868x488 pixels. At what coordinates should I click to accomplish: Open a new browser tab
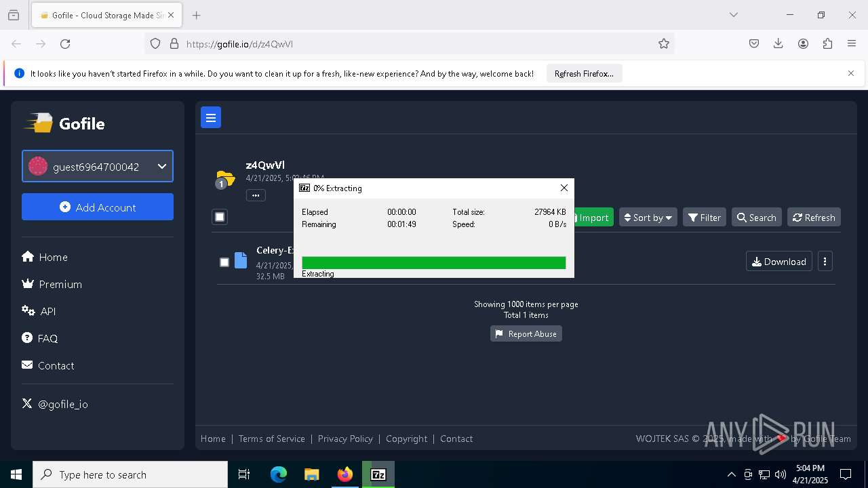click(x=196, y=15)
